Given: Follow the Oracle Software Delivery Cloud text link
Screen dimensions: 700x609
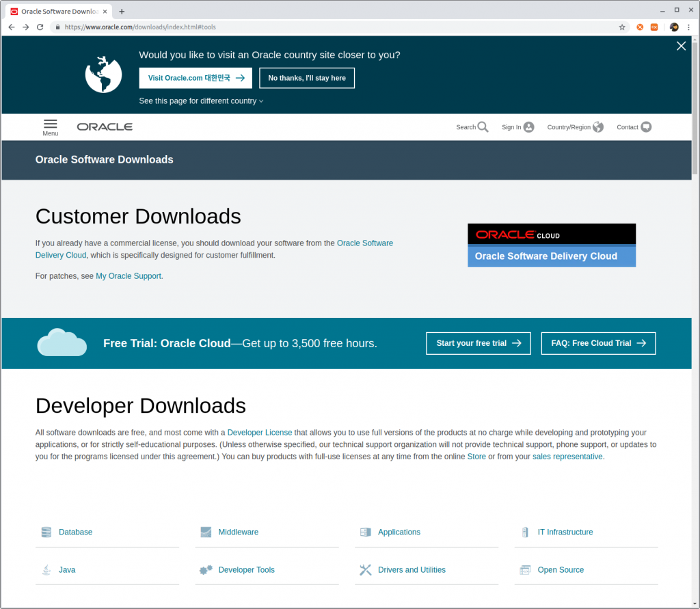Looking at the screenshot, I should 365,243.
